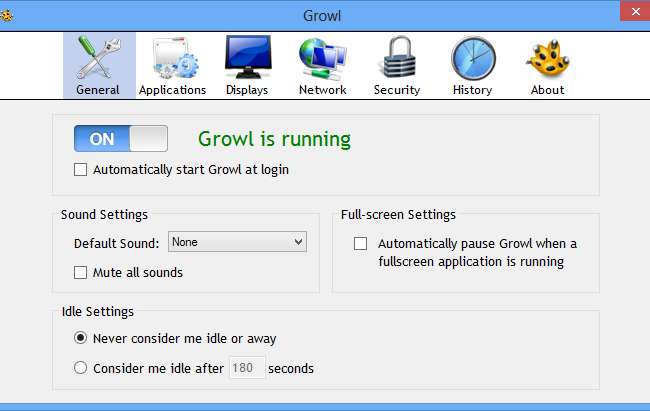
Task: Click the Growl window title text
Action: click(322, 16)
